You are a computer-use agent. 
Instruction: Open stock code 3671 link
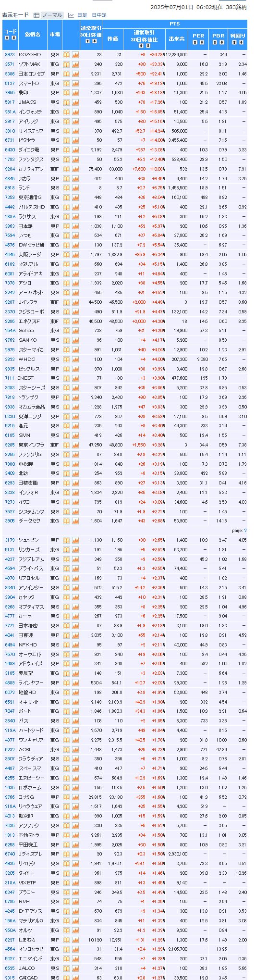(x=10, y=64)
